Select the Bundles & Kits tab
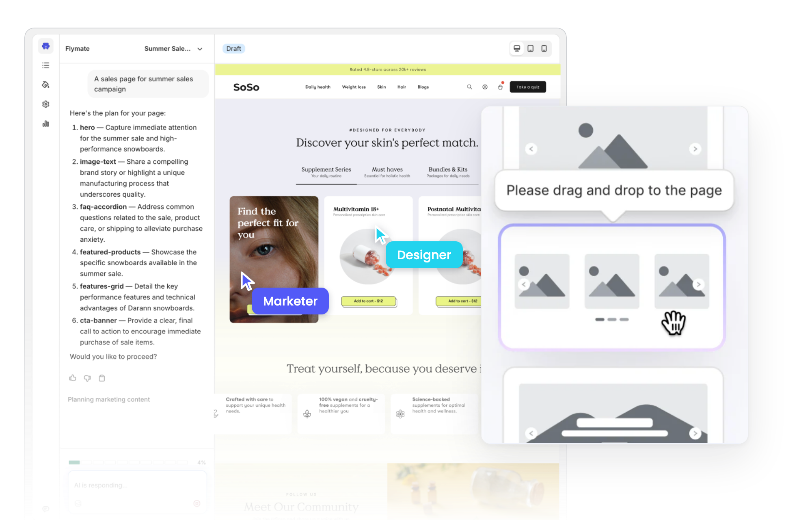The height and width of the screenshot is (520, 812). pyautogui.click(x=448, y=172)
